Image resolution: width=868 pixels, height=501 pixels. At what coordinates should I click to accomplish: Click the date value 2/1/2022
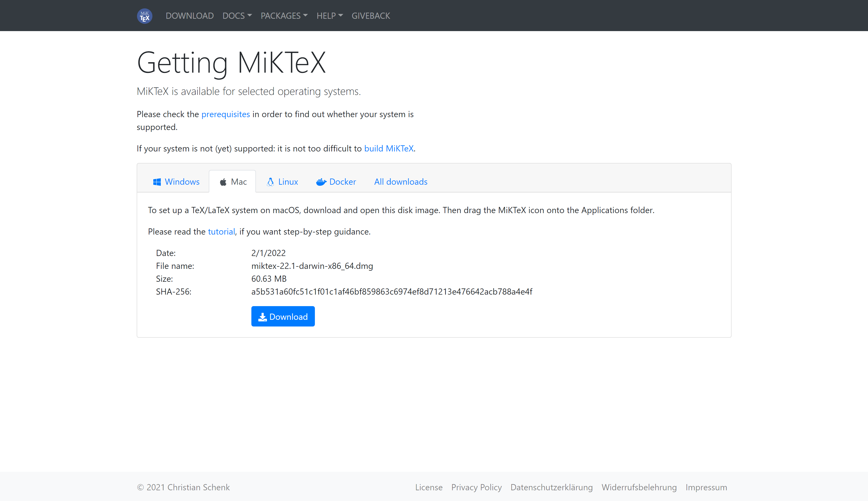click(268, 253)
